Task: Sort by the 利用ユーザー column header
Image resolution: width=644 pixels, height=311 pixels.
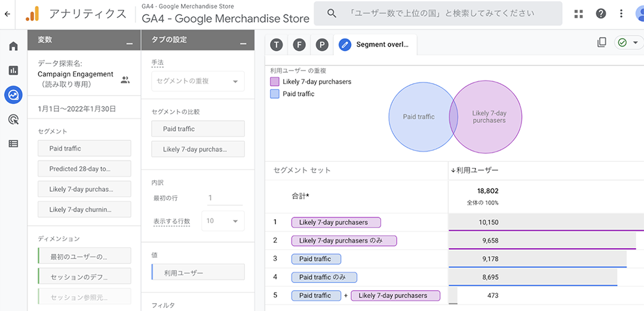Action: (x=474, y=170)
